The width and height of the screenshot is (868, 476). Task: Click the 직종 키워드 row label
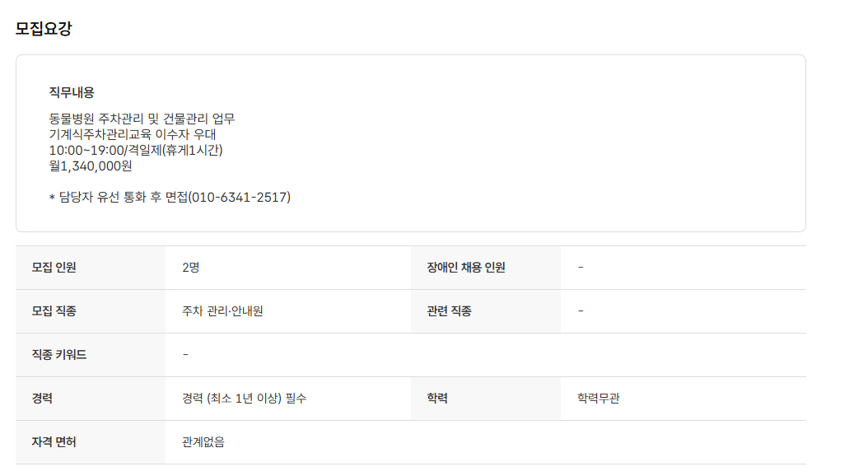click(59, 355)
